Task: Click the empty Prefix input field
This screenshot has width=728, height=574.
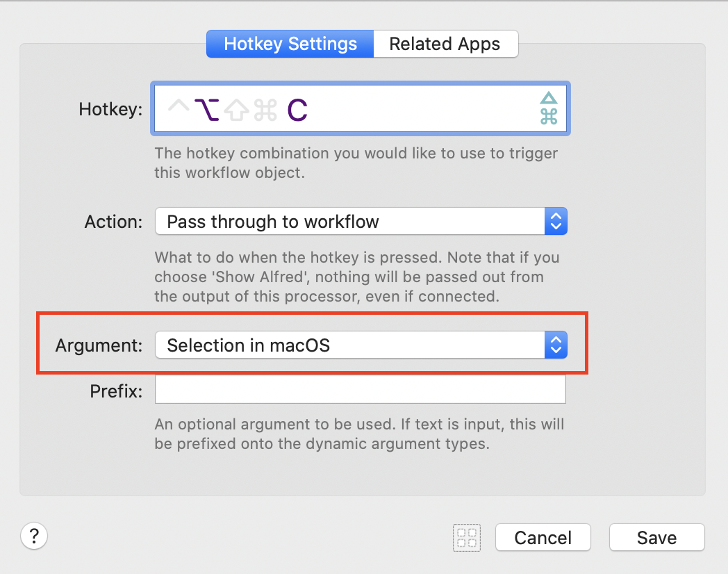Action: (x=360, y=389)
